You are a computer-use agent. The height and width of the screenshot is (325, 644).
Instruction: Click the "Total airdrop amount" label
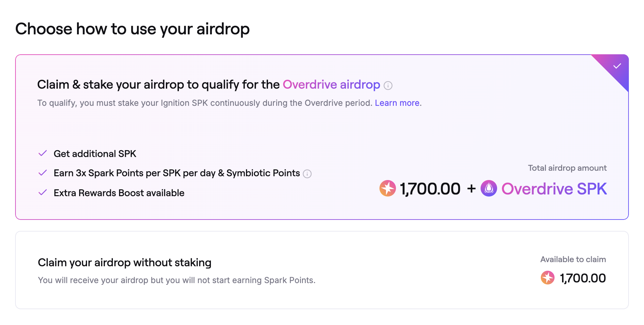[567, 168]
